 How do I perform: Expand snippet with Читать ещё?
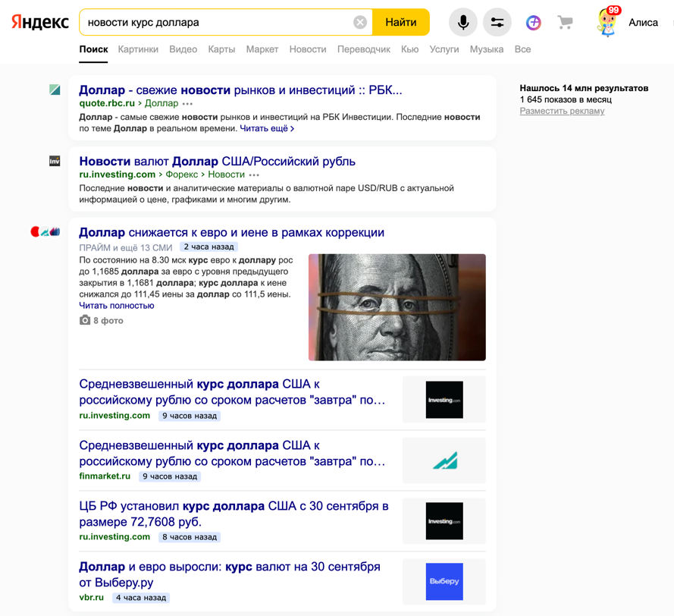267,129
